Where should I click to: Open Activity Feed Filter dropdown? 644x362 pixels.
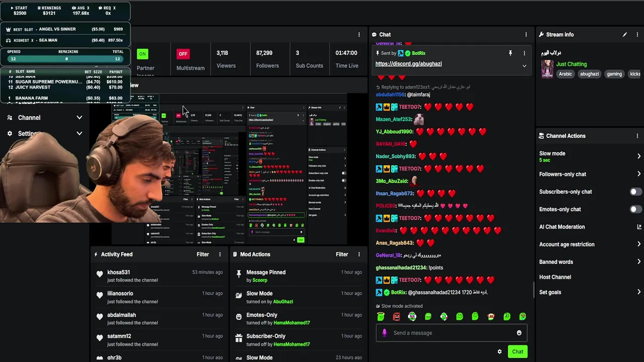point(203,254)
